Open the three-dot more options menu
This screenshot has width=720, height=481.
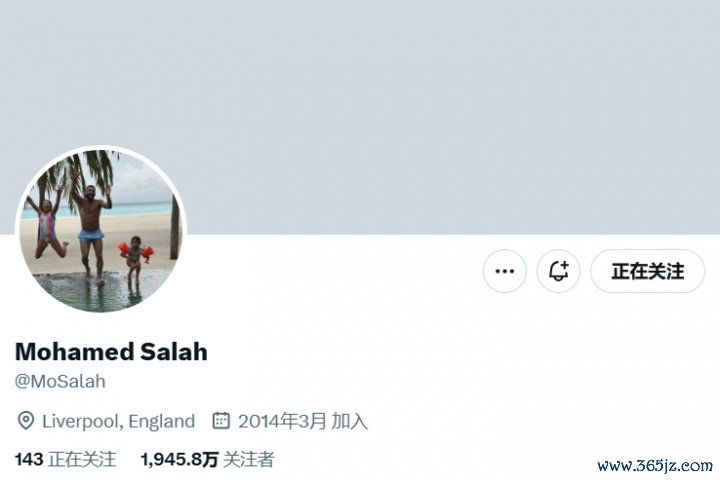505,271
